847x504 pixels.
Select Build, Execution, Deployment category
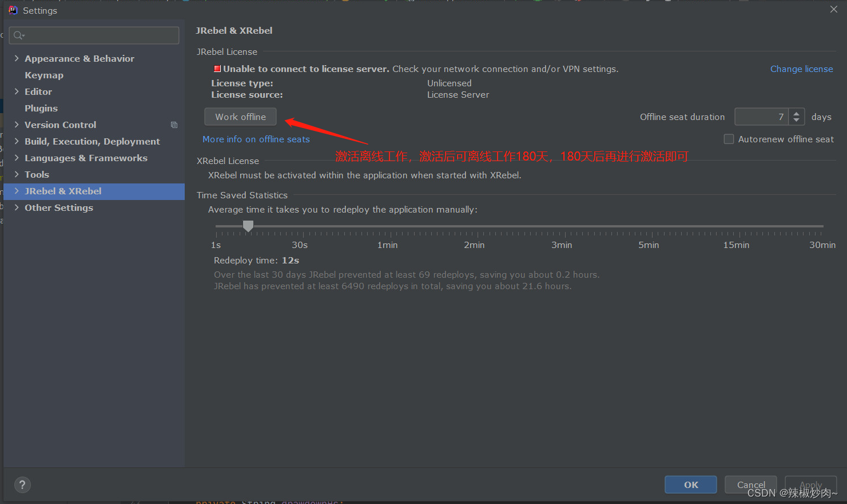92,141
